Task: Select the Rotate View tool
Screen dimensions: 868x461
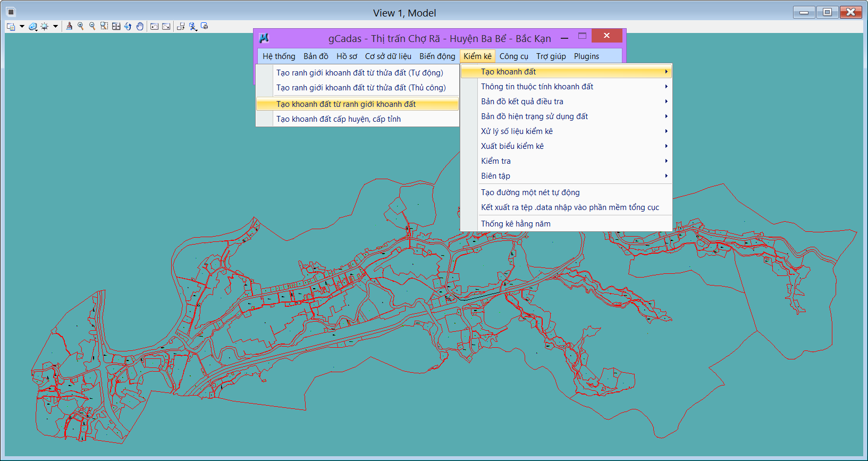Action: [128, 26]
